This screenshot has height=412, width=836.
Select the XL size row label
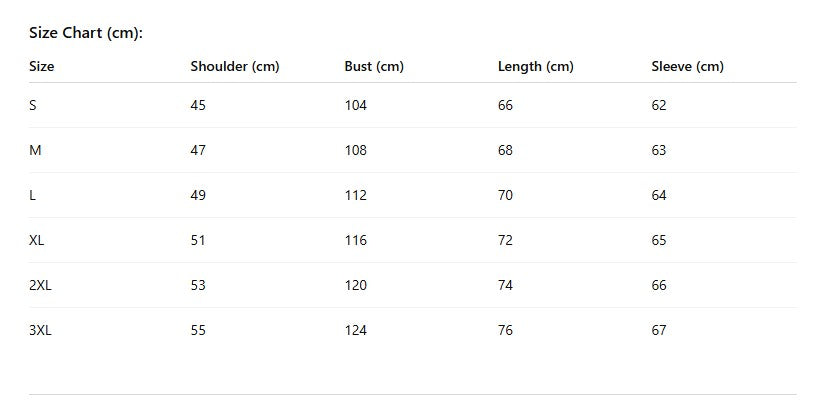coord(37,240)
